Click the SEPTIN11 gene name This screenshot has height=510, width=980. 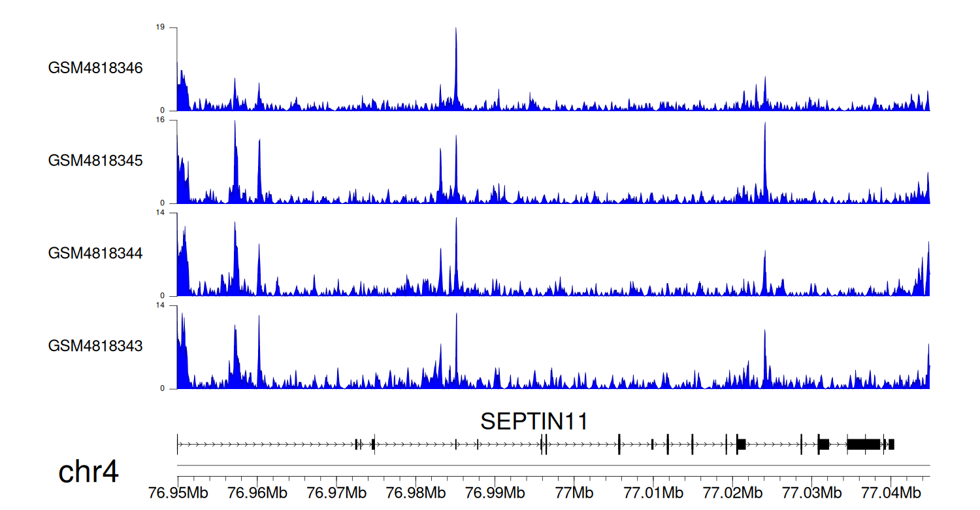point(534,422)
